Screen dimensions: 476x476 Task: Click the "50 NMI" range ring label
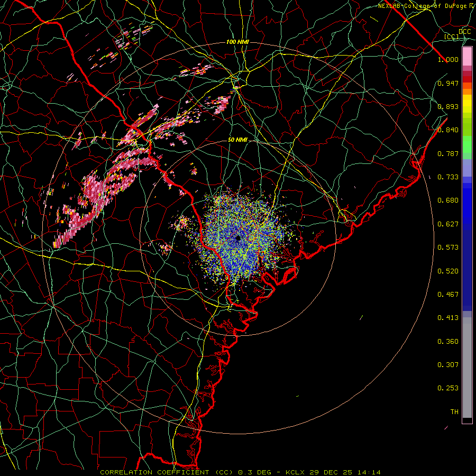coord(237,140)
